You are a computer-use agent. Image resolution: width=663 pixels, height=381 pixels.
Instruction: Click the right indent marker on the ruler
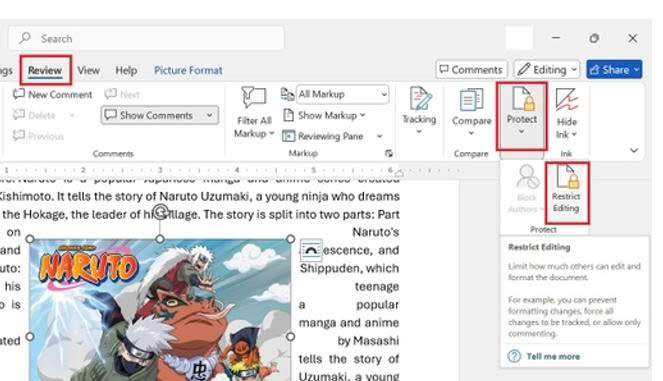coord(399,173)
